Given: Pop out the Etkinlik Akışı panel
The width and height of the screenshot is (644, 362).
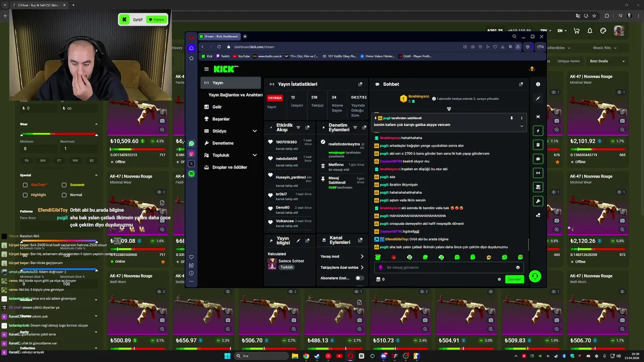Looking at the screenshot, I should coord(307,128).
